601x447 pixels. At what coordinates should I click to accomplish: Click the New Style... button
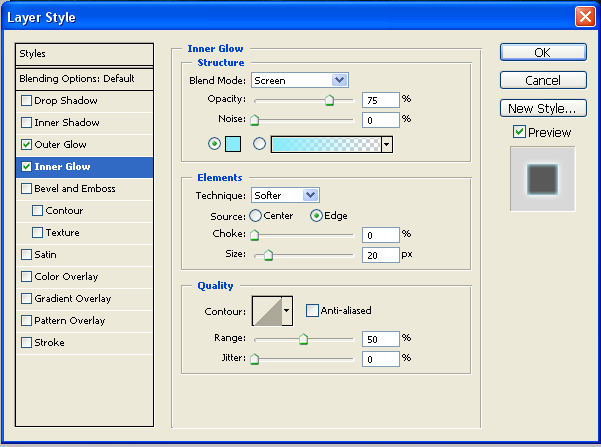click(x=542, y=108)
